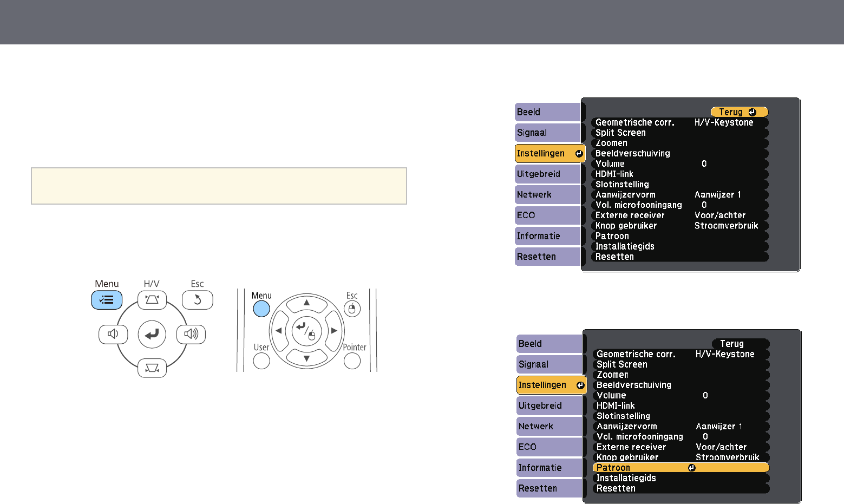Select Geometrische corr. in menu with Terug highlighted
Screen dimensions: 844x504
coord(680,122)
